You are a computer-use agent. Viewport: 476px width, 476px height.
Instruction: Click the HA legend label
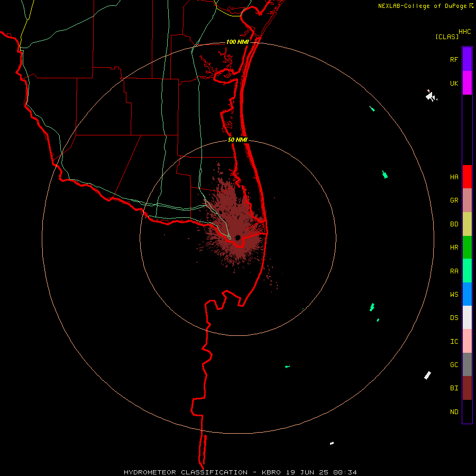tap(454, 177)
